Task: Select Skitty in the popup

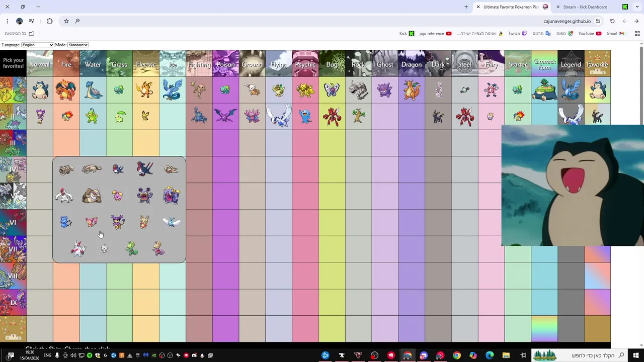Action: click(x=92, y=222)
